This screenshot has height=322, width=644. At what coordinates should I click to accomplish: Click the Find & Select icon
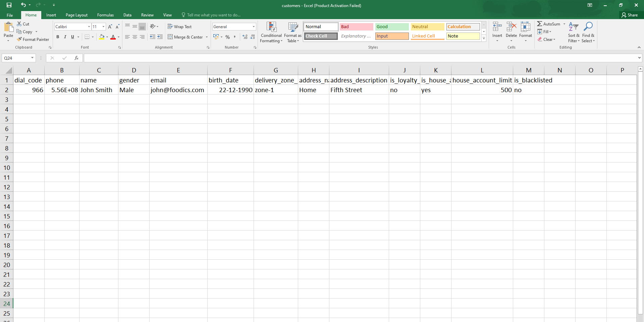tap(589, 32)
